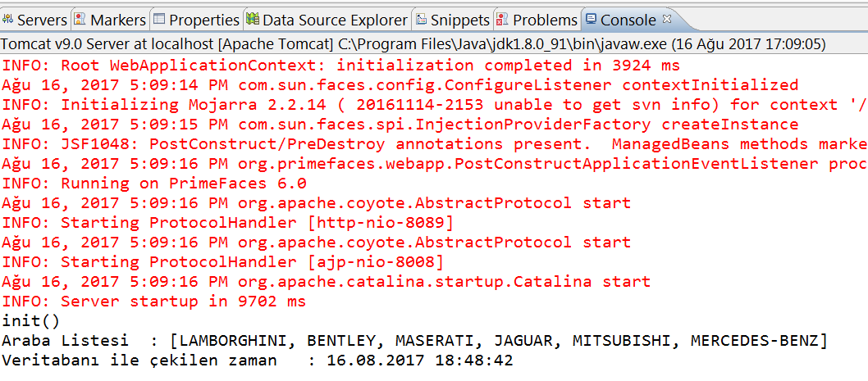This screenshot has height=381, width=868.
Task: Click the Servers tab icon
Action: click(x=7, y=20)
